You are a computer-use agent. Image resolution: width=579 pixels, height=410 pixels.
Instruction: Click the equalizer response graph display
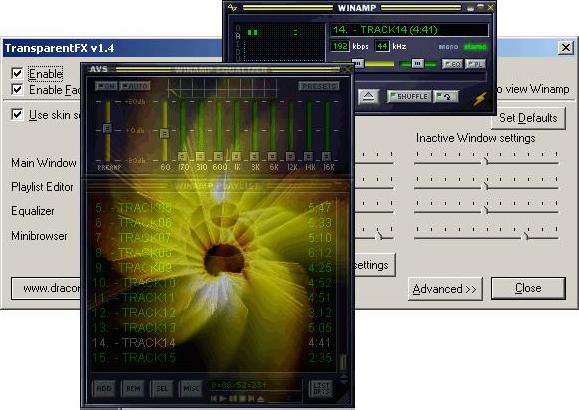[222, 88]
